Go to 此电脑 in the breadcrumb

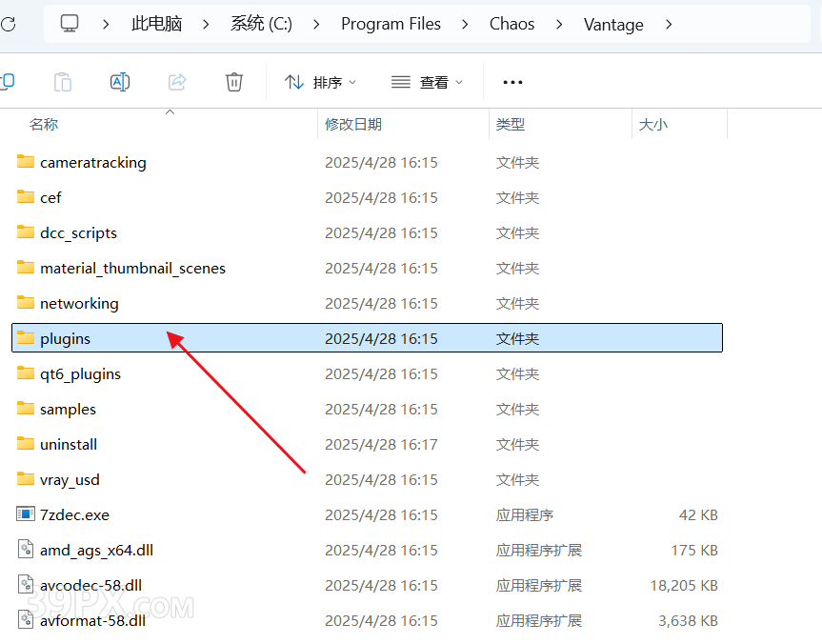pos(157,24)
